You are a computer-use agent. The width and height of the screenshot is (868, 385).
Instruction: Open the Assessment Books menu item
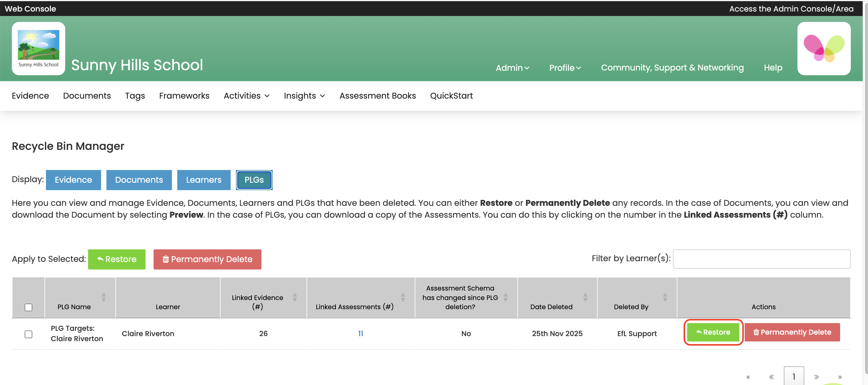pyautogui.click(x=377, y=96)
